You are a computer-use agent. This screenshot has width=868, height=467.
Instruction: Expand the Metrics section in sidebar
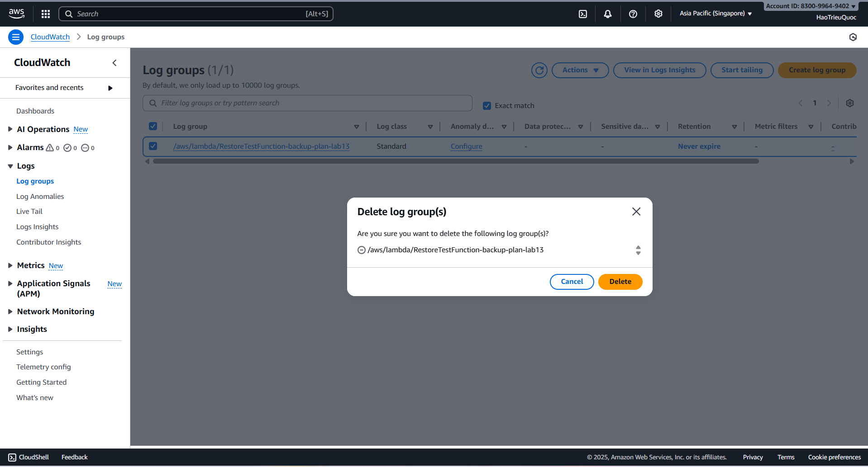pos(10,265)
